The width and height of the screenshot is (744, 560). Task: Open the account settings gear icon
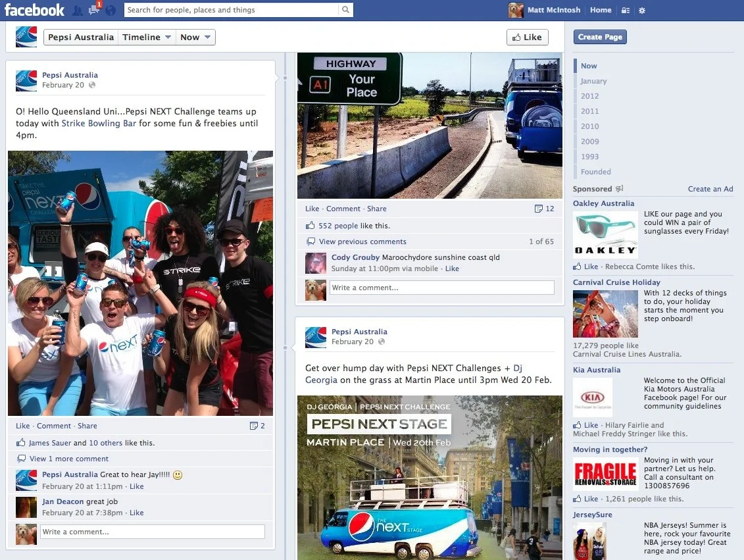(x=642, y=10)
